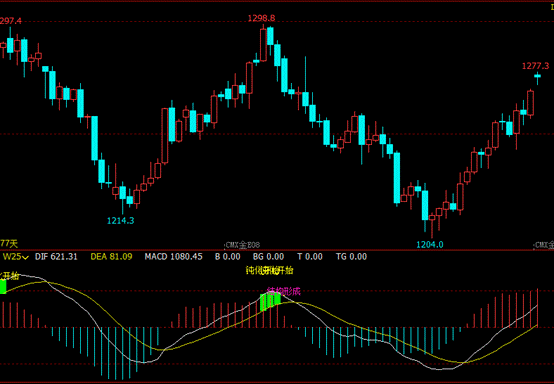Click the 1297.4 high price label

tap(11, 21)
